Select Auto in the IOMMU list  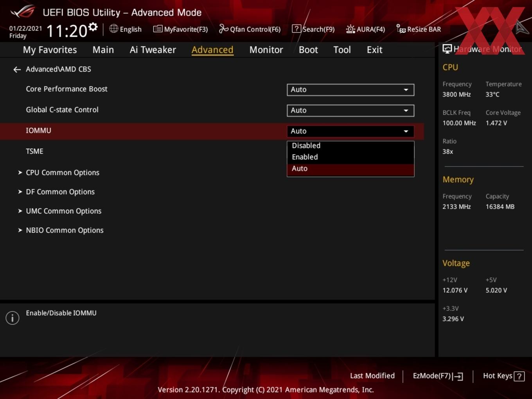(350, 169)
